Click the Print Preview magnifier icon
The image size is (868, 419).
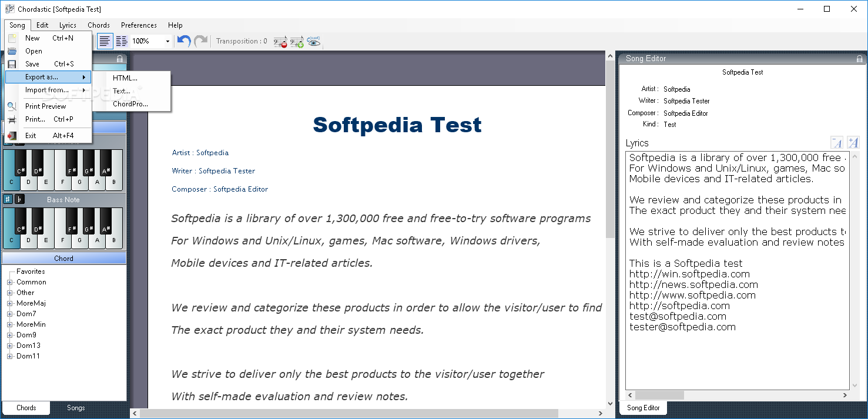pos(12,106)
